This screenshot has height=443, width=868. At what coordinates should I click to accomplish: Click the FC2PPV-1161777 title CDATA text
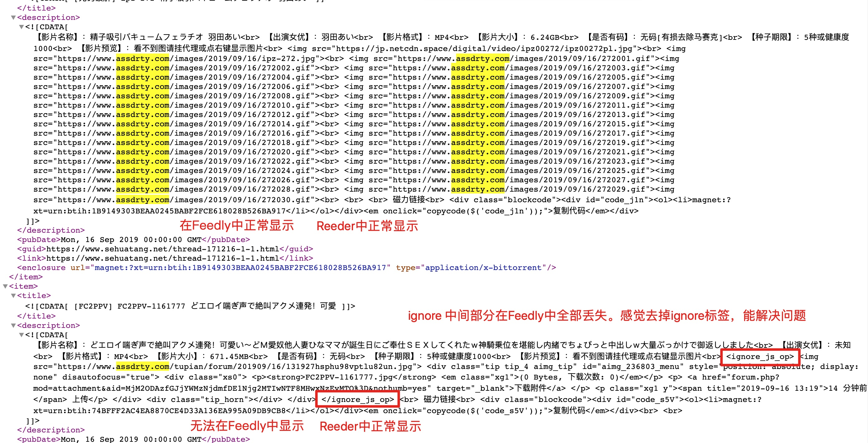[190, 306]
